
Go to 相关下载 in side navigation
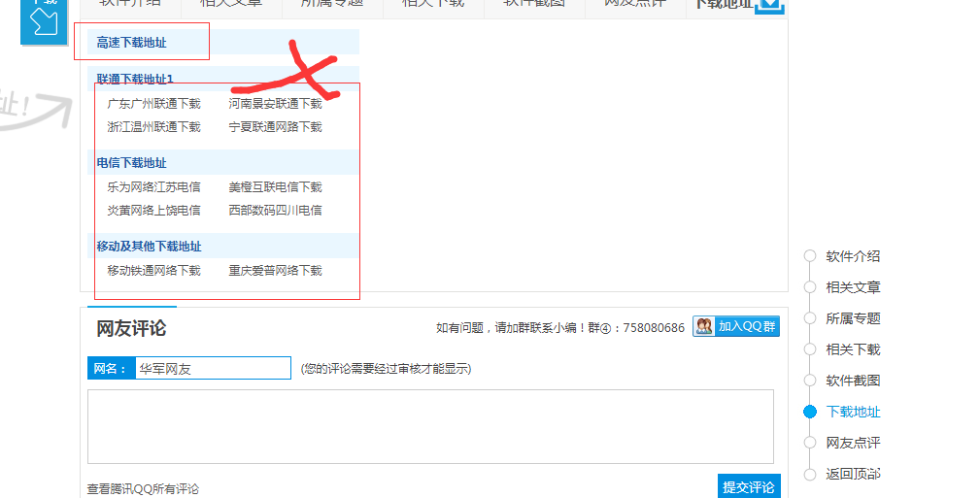coord(853,349)
